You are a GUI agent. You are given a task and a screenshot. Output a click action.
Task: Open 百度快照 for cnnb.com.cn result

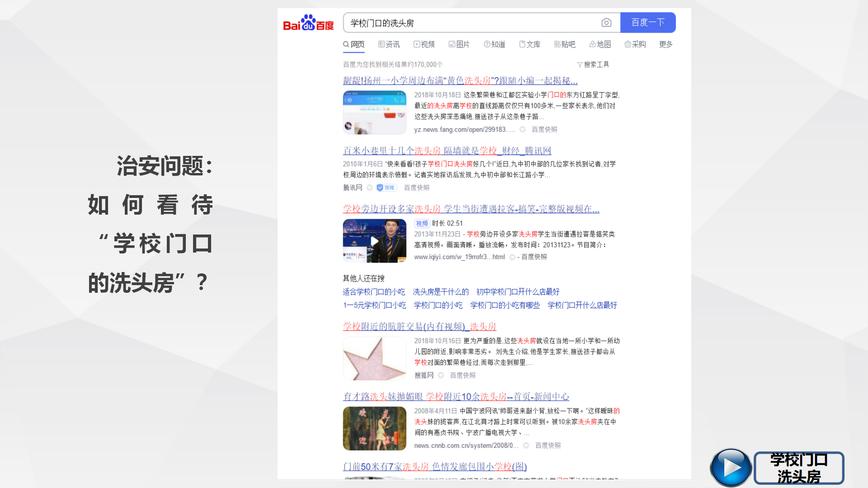click(547, 446)
